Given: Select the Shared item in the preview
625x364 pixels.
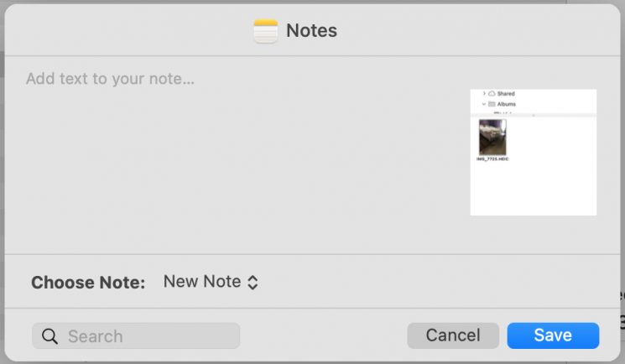Looking at the screenshot, I should (506, 94).
